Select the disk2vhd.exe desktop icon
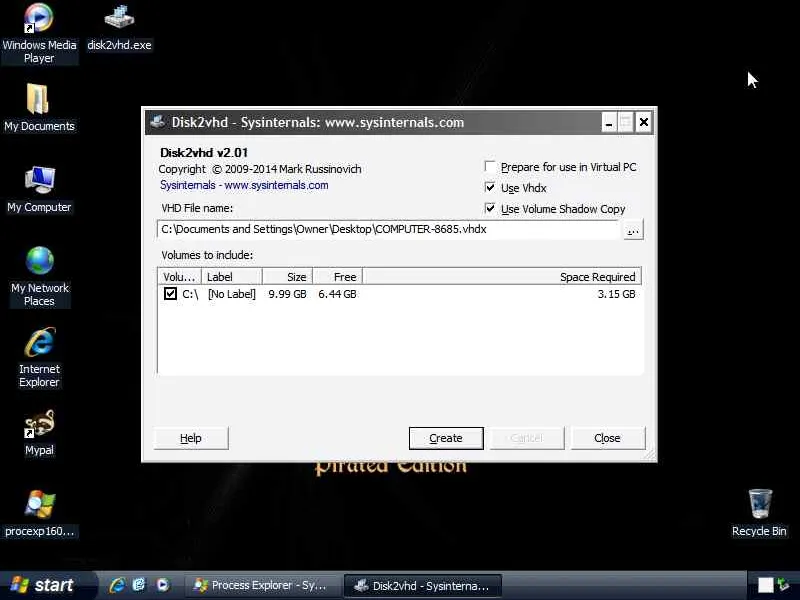The image size is (800, 600). (x=119, y=27)
